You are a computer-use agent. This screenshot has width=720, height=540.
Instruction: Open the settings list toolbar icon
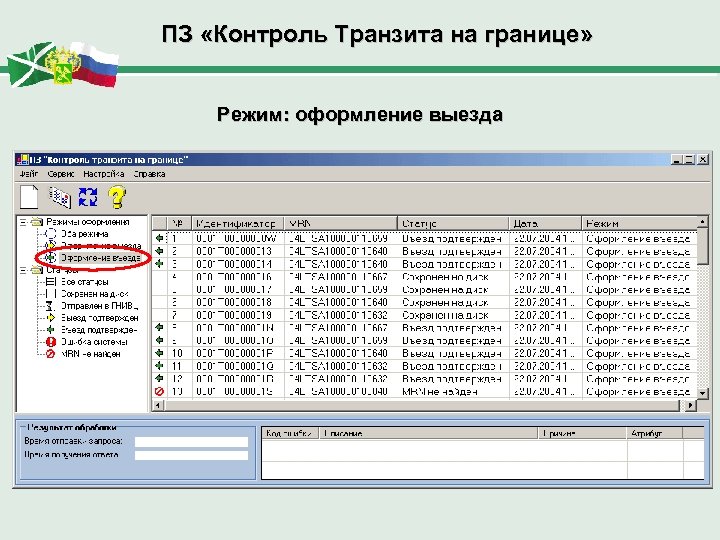point(60,197)
